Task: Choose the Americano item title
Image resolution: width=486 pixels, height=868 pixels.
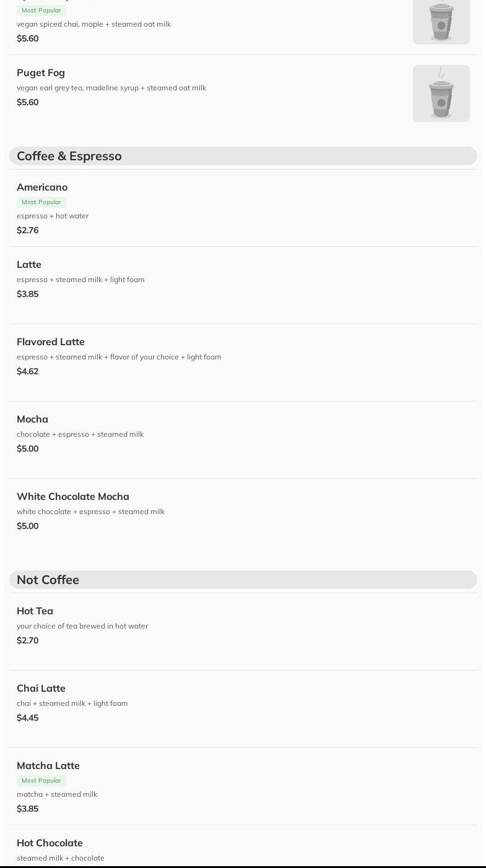Action: (42, 187)
